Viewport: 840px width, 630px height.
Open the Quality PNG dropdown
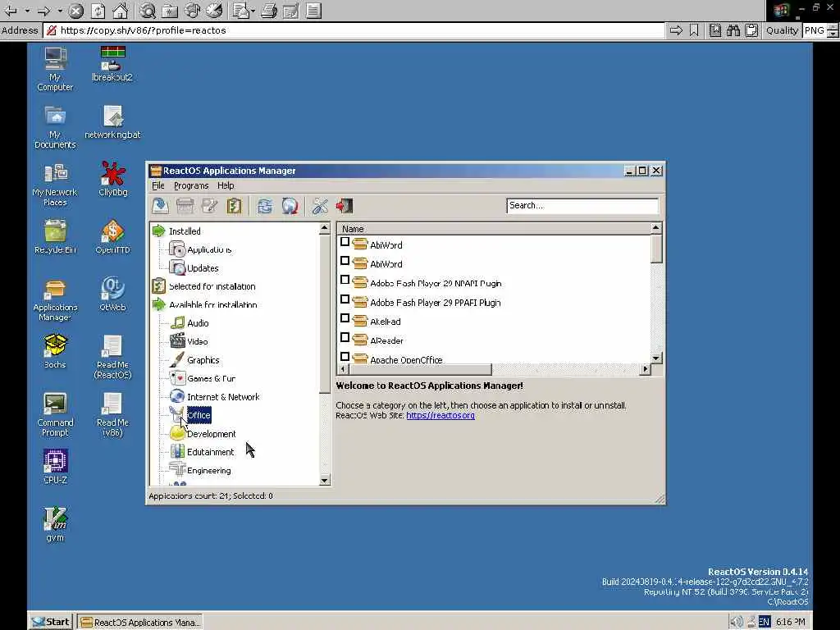tap(833, 30)
